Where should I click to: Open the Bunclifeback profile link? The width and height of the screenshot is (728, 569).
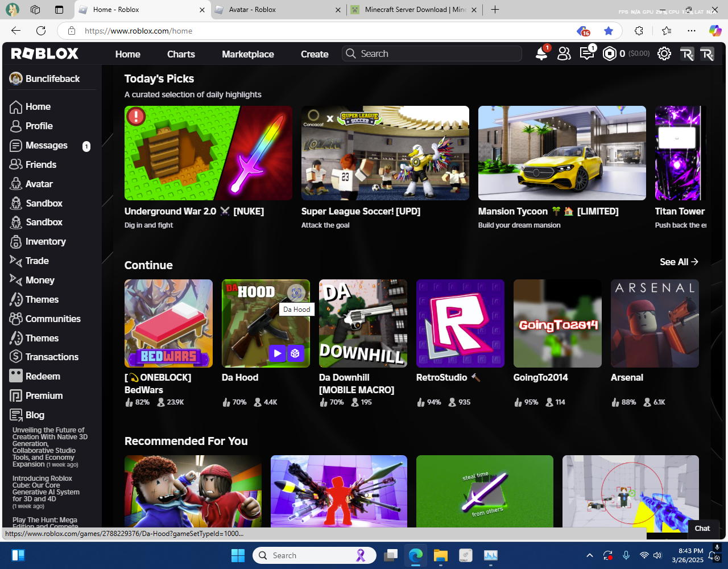[45, 79]
